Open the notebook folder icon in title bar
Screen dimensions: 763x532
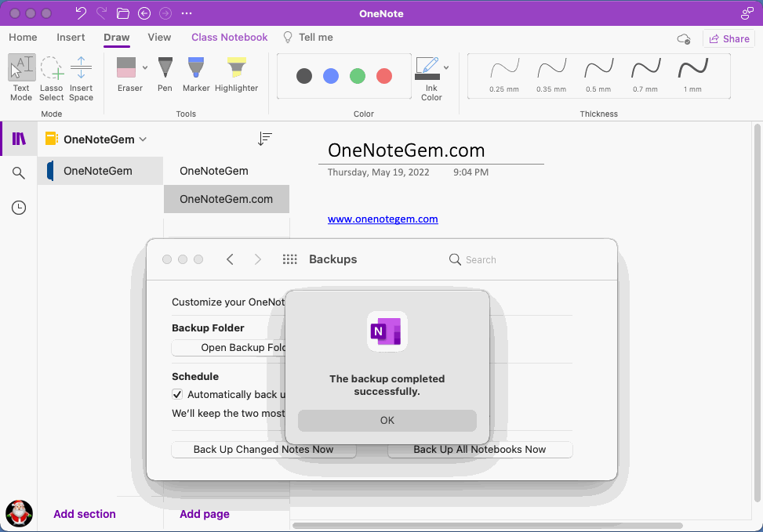click(x=123, y=13)
